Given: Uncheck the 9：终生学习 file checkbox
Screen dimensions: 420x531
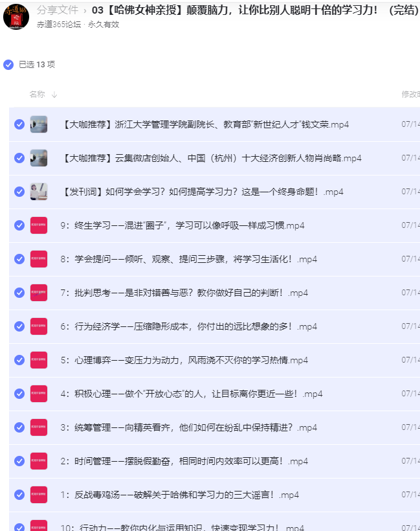Looking at the screenshot, I should [19, 225].
